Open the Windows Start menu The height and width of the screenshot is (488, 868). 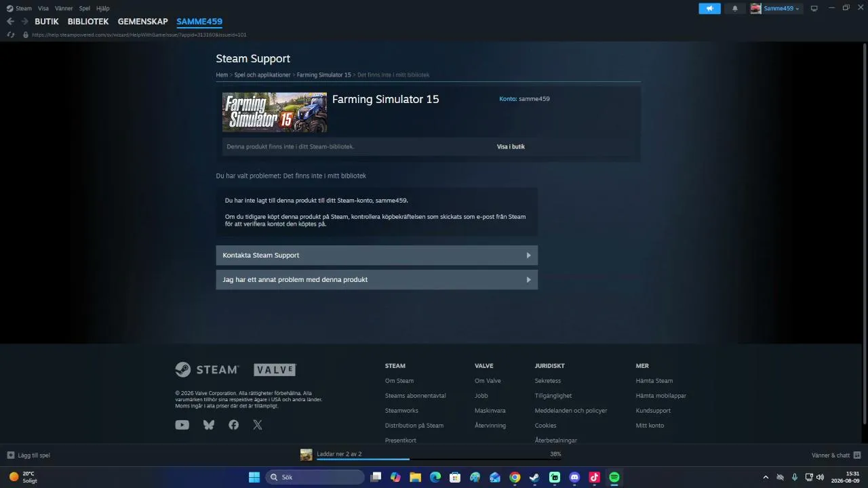click(x=254, y=477)
